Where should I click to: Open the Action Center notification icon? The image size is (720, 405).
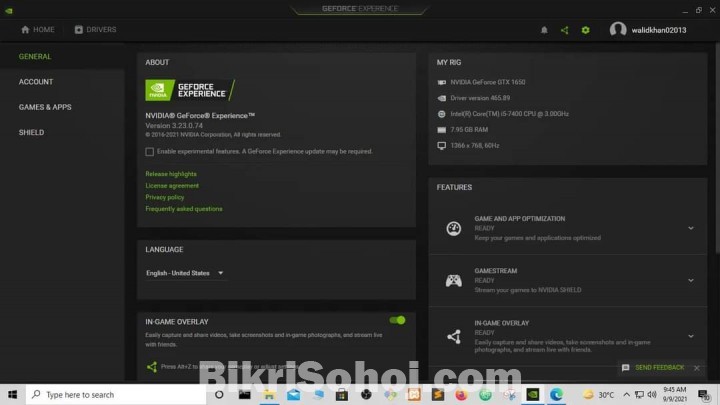pos(703,394)
